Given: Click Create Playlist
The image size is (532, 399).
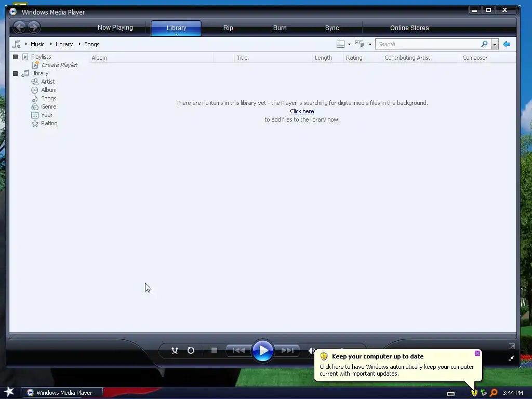Looking at the screenshot, I should [59, 65].
